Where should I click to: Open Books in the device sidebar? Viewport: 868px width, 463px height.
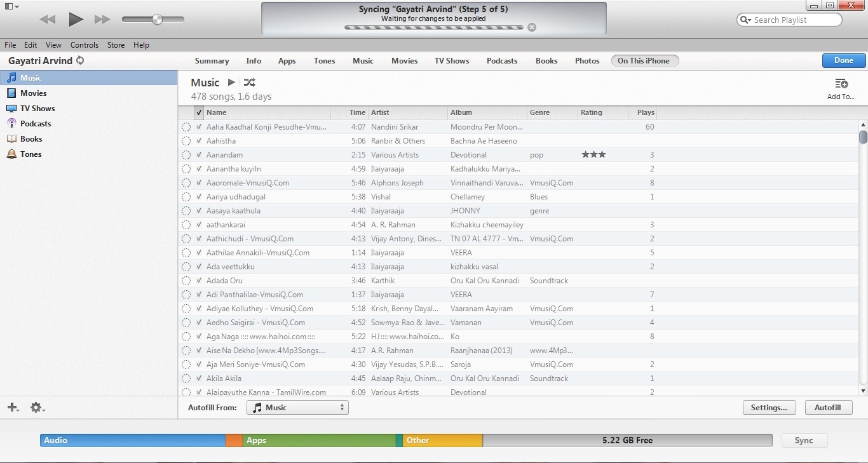tap(89, 138)
